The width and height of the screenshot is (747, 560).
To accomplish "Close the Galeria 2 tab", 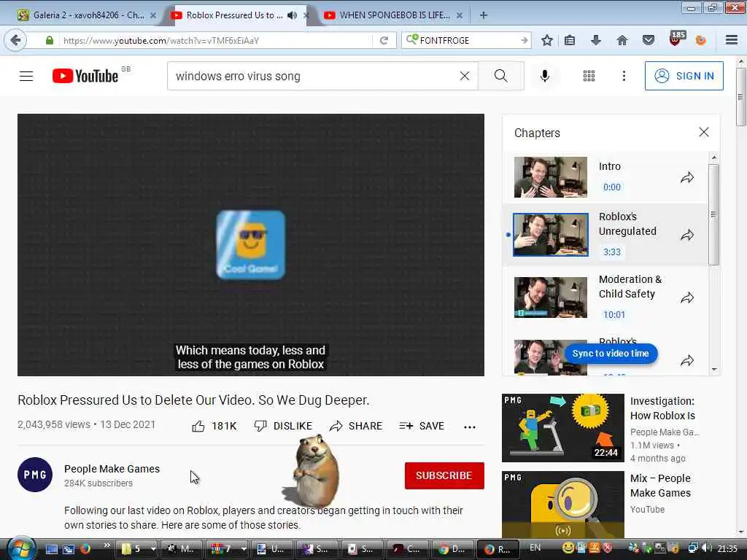I will 153,15.
